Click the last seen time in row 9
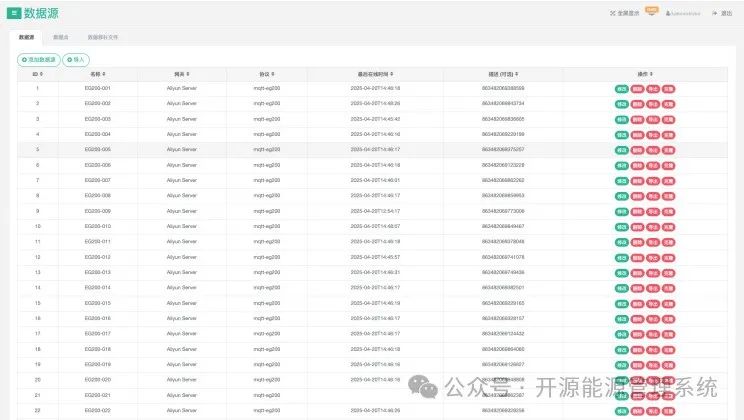This screenshot has width=744, height=420. 375,211
